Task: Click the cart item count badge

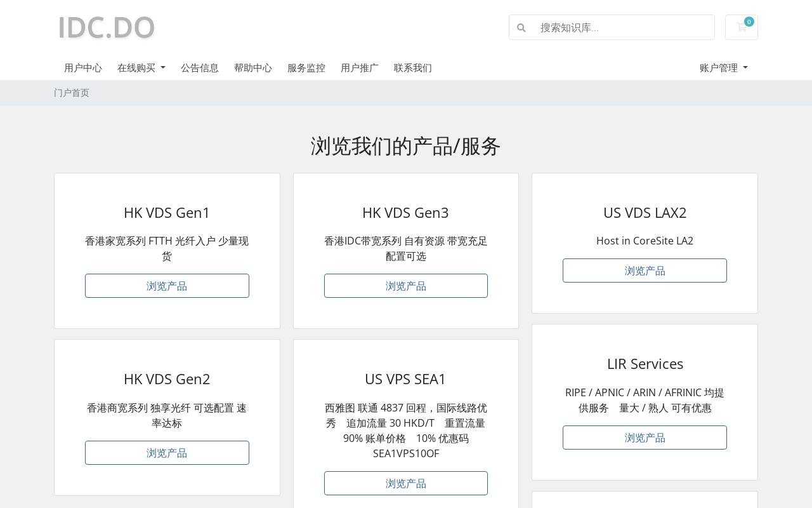Action: coord(749,22)
